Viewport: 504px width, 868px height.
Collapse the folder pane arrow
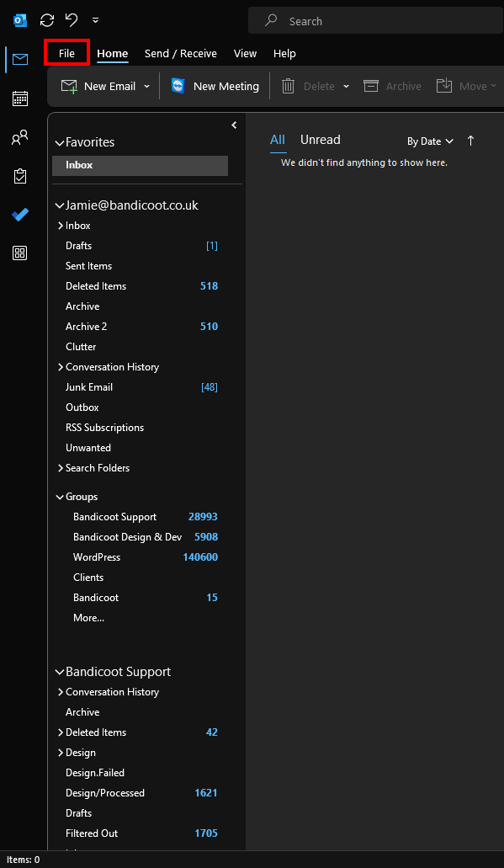(234, 125)
